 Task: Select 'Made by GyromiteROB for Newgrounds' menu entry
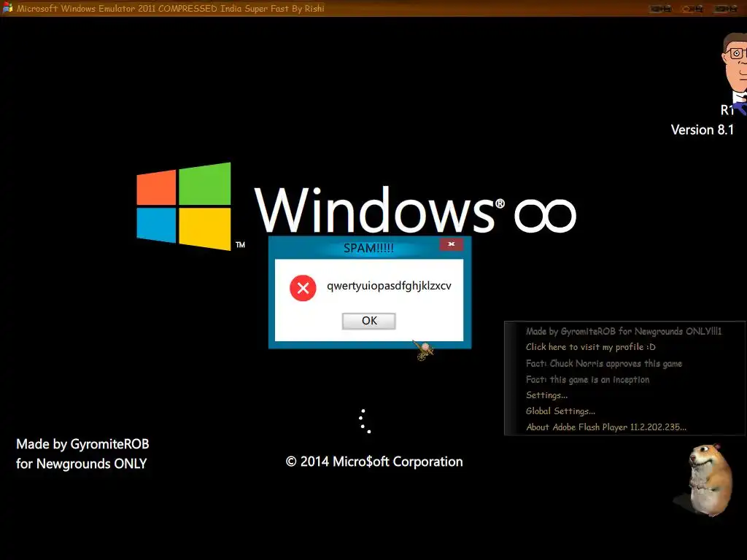[624, 332]
